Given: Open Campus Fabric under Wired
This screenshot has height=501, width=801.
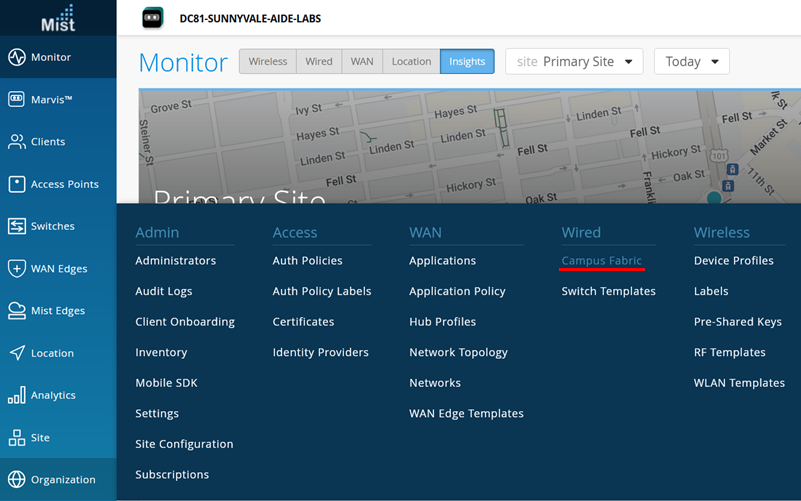Looking at the screenshot, I should coord(601,261).
